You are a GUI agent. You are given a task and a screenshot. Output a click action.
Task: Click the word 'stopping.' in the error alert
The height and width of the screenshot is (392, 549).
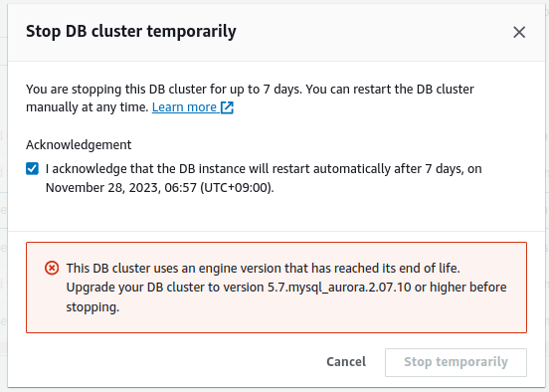(92, 307)
